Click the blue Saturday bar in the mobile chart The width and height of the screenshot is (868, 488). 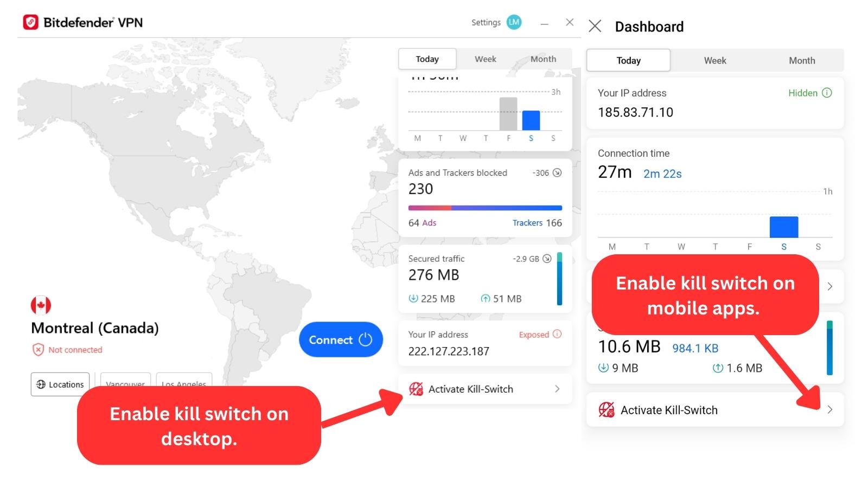pos(784,227)
